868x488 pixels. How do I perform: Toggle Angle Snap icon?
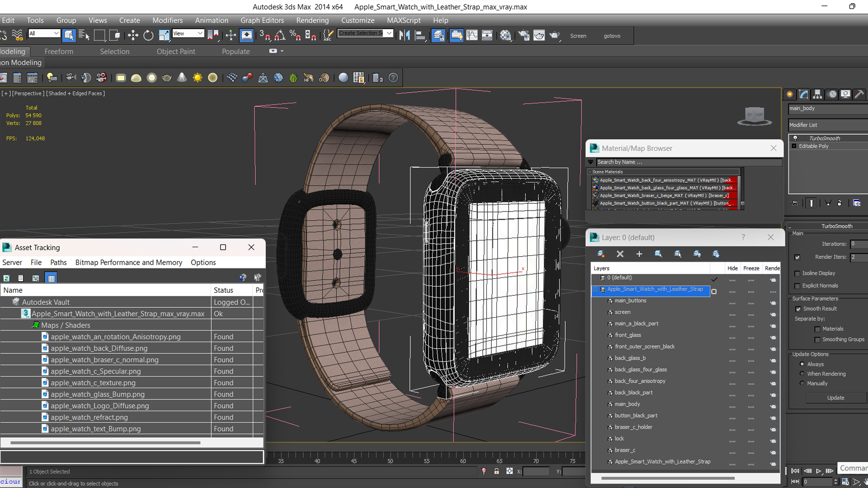tap(280, 35)
